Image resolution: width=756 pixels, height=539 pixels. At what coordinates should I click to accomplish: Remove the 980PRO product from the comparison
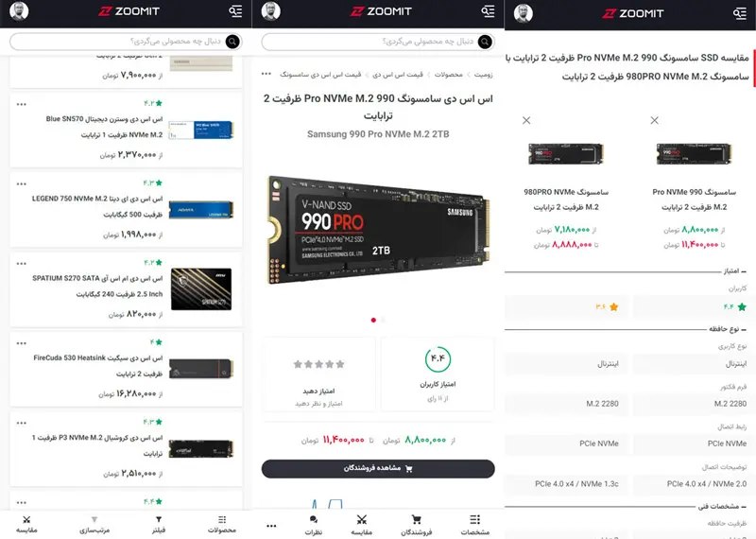(526, 120)
